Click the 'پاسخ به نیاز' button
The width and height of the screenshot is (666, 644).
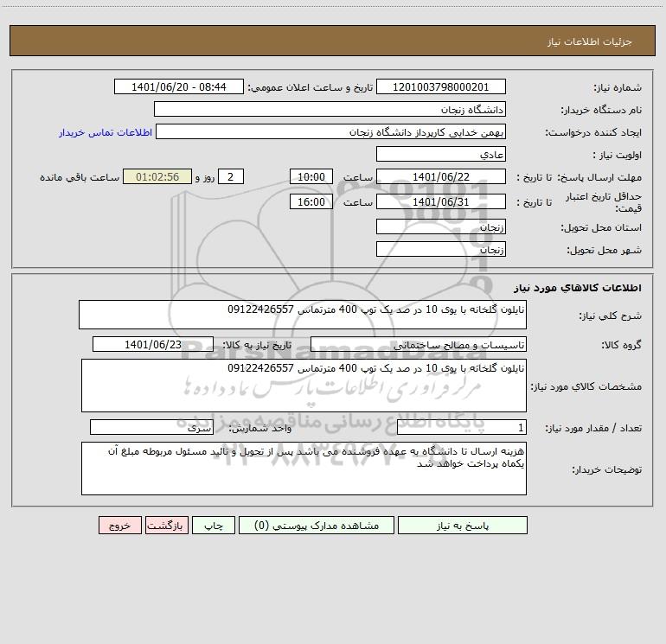pos(462,526)
